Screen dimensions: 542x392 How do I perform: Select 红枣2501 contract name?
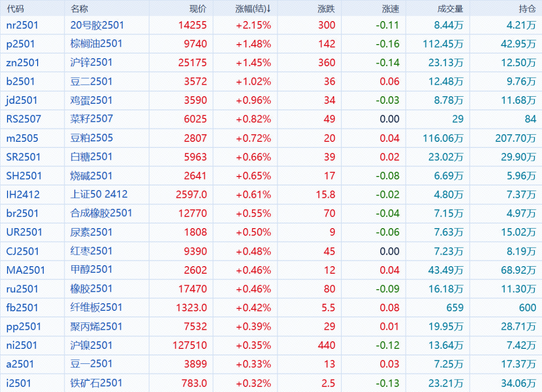point(91,251)
